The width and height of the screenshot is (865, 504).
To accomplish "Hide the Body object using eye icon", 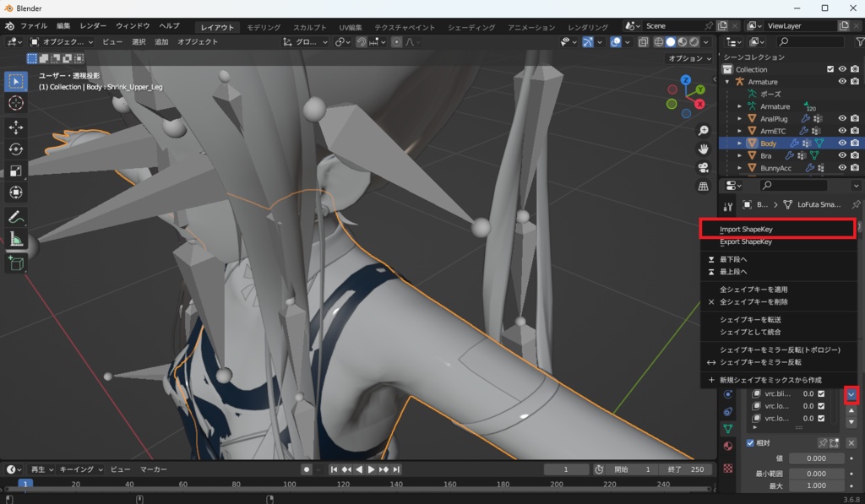I will [842, 144].
